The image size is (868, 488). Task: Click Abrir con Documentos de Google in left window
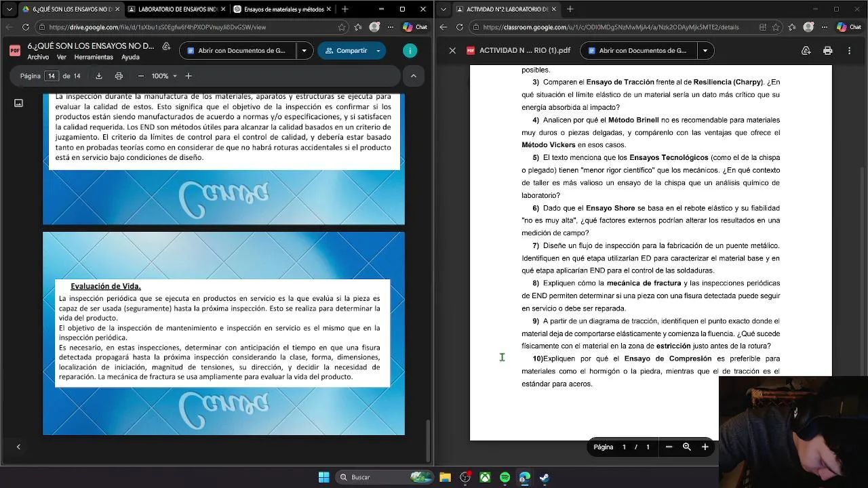click(x=237, y=51)
